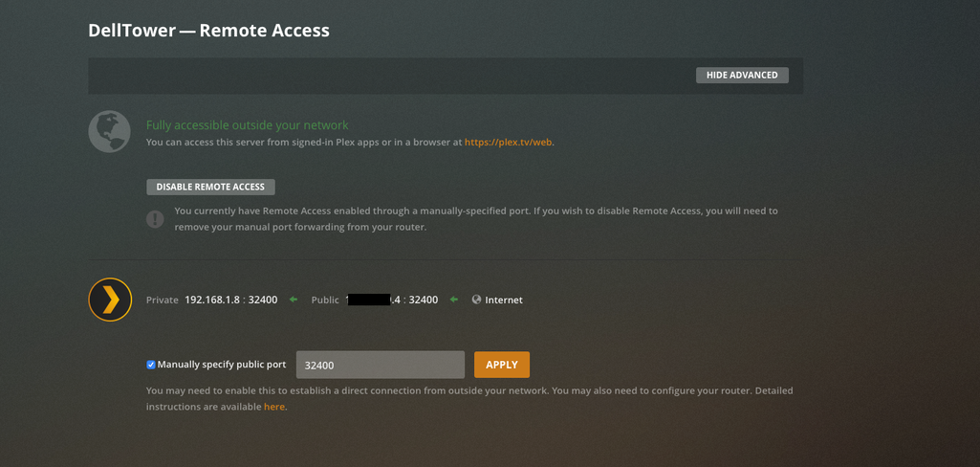Open the https://plex.tv/web link
The width and height of the screenshot is (980, 467).
tap(509, 143)
